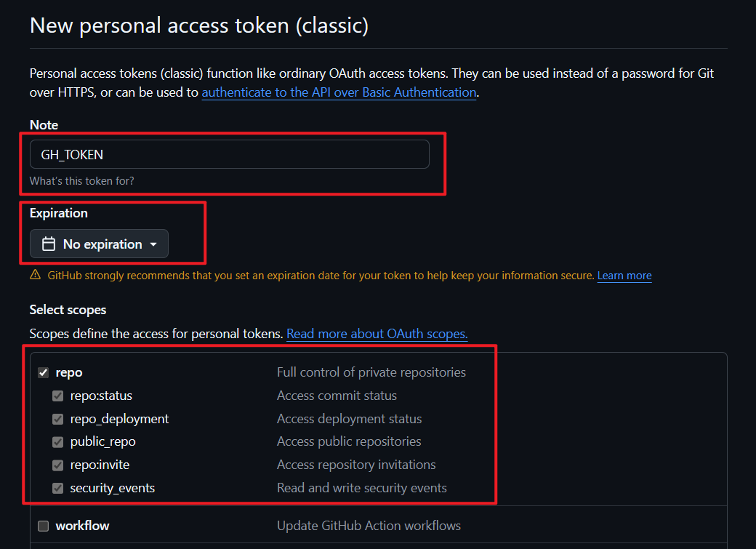Toggle the repo scope checkbox
The width and height of the screenshot is (756, 549).
[x=43, y=373]
